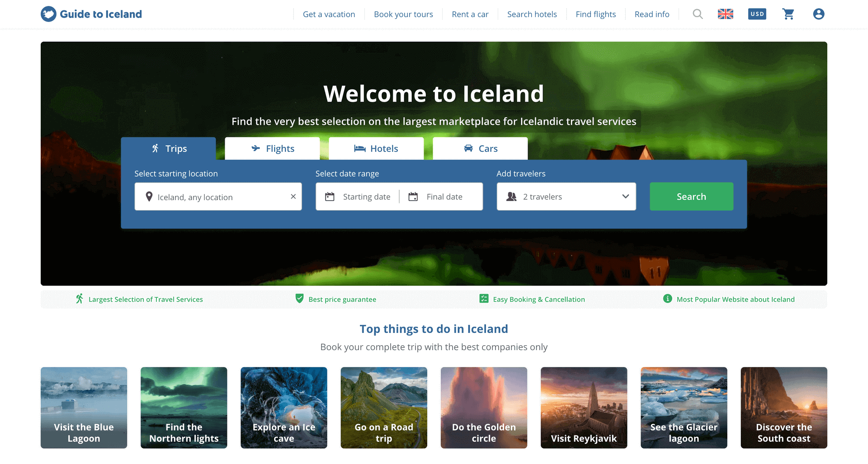Select the Starting date field
868x464 pixels.
pos(358,197)
